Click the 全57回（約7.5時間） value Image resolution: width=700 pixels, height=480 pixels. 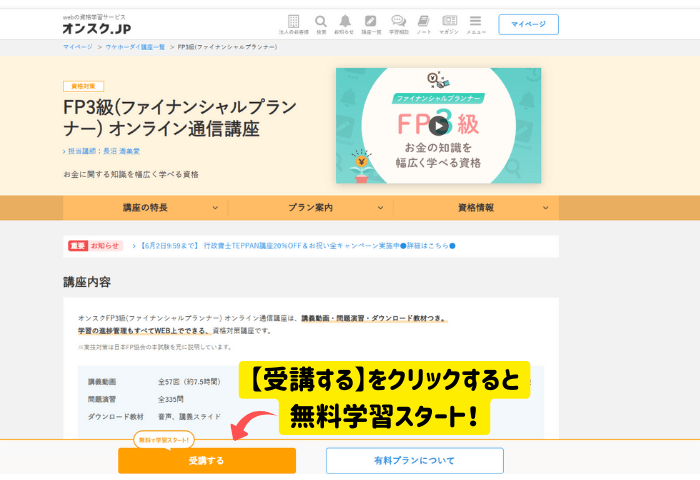click(189, 382)
